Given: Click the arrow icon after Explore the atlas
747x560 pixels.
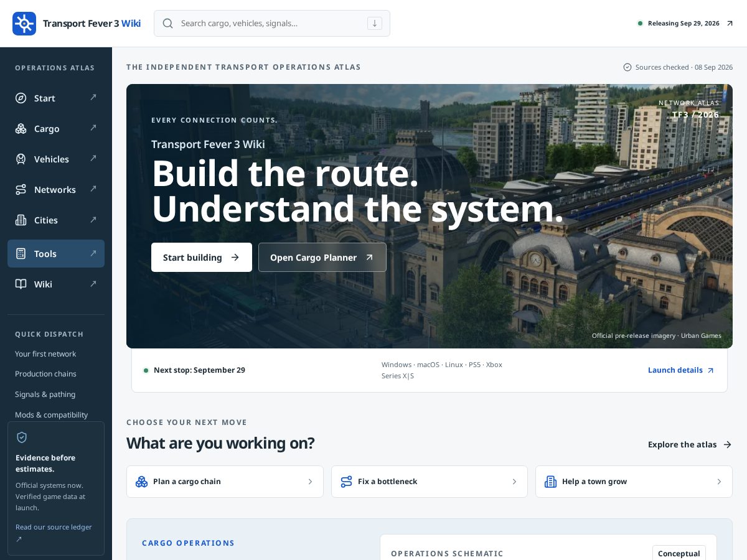Looking at the screenshot, I should [727, 444].
